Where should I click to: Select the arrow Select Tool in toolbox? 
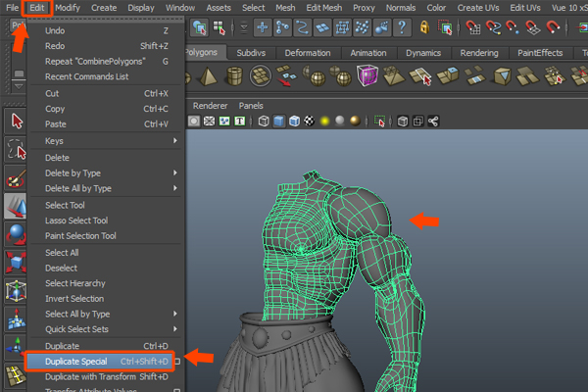click(x=16, y=122)
